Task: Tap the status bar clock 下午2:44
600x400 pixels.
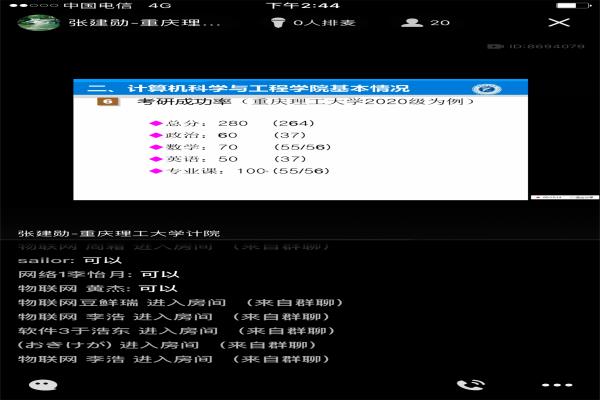Action: click(303, 5)
